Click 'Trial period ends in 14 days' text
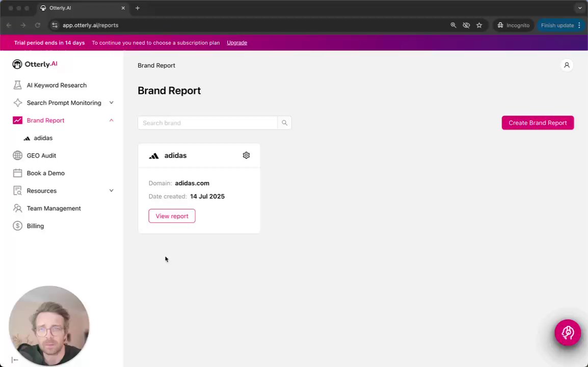Screen dimensions: 588x367 [x=49, y=43]
